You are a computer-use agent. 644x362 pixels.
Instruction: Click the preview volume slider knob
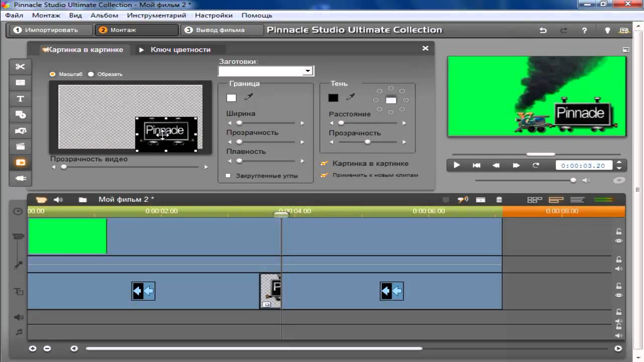[x=573, y=180]
